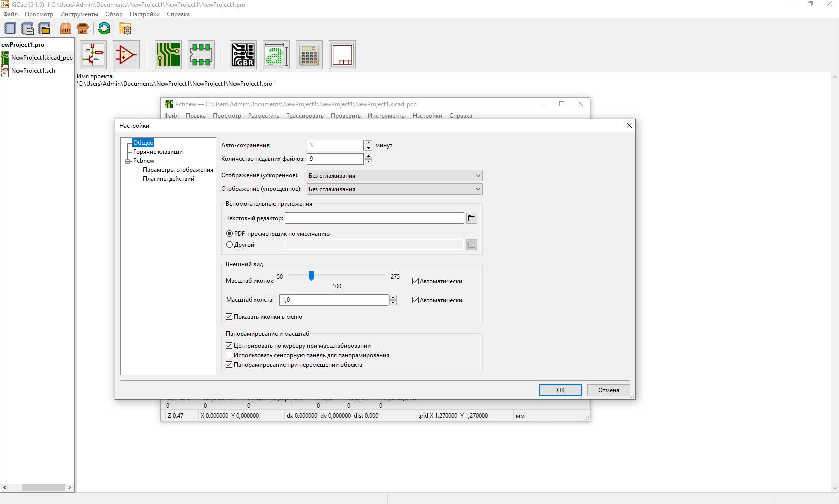
Task: Select 'Горячие клавиши' in settings tree
Action: point(158,152)
